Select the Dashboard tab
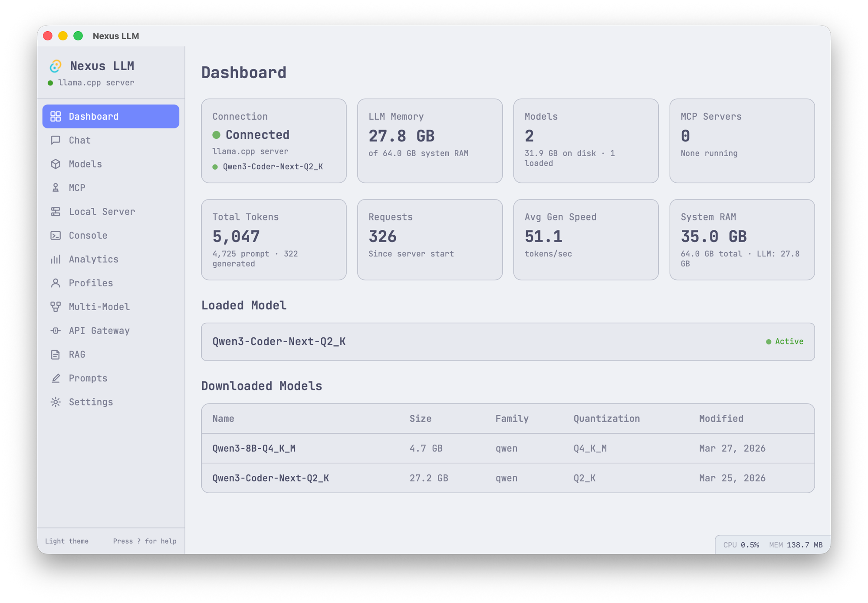The height and width of the screenshot is (603, 868). click(x=93, y=116)
